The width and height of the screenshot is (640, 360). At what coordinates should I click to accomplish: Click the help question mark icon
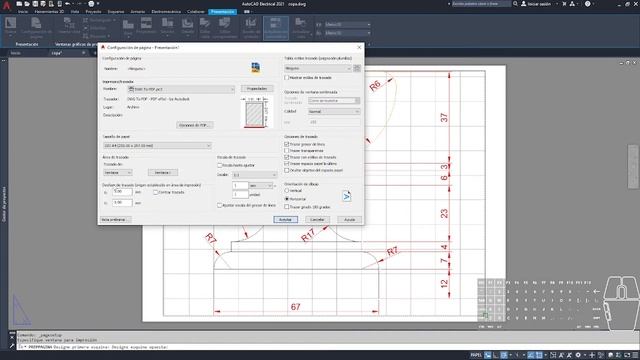pos(587,4)
